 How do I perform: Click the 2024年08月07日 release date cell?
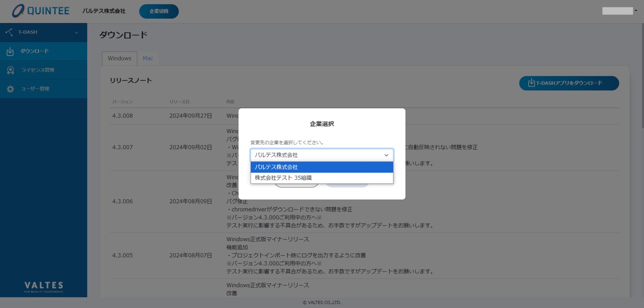click(x=191, y=255)
